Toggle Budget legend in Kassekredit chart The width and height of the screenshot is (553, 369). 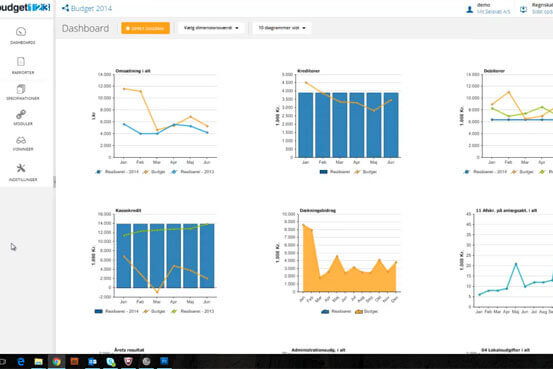[154, 311]
